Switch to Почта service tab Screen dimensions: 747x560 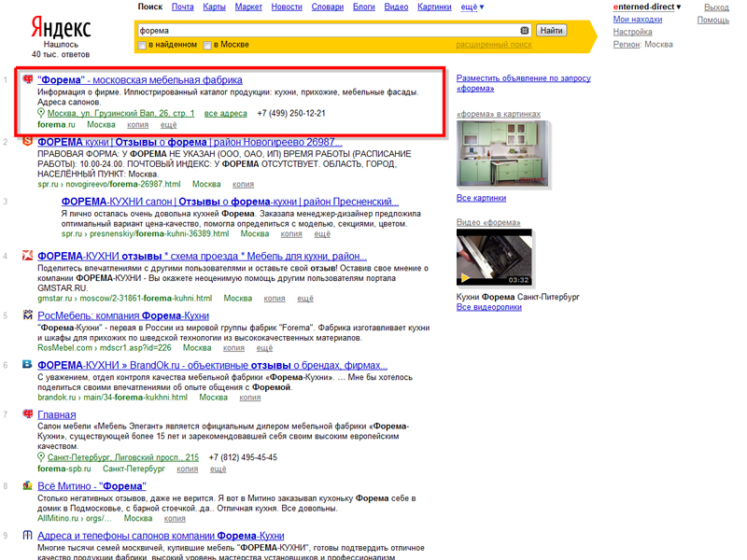point(182,7)
